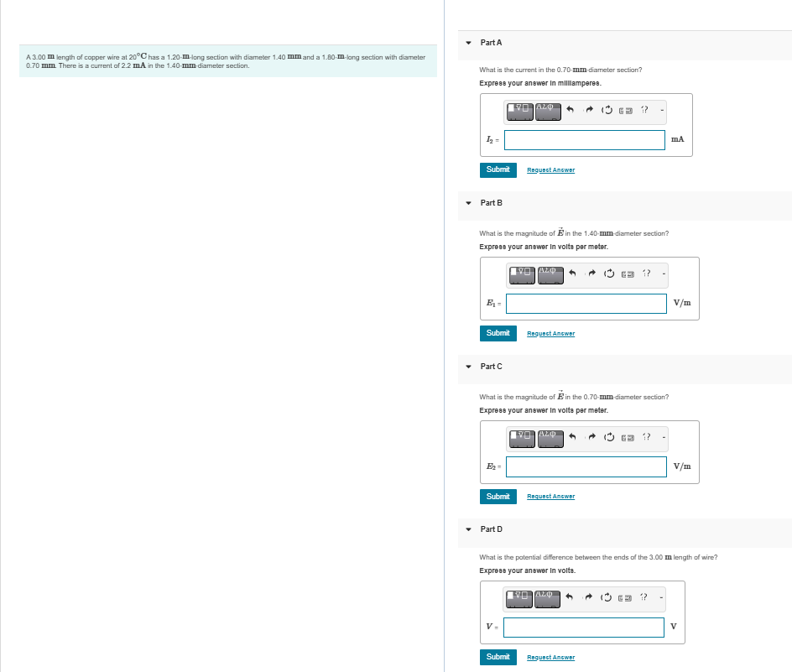This screenshot has width=792, height=672.
Task: Click reset icon in Part D toolbar
Action: [x=607, y=597]
